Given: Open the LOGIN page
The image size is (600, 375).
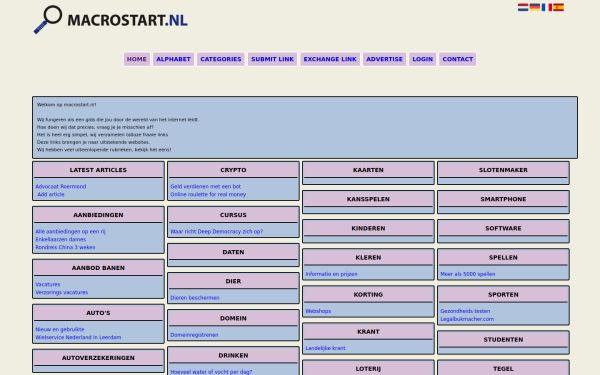Looking at the screenshot, I should point(422,59).
